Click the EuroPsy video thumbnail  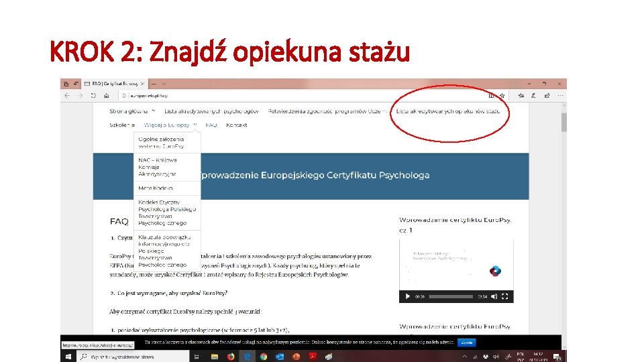pos(456,265)
